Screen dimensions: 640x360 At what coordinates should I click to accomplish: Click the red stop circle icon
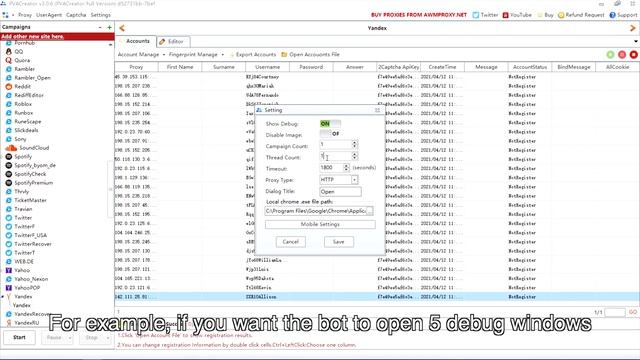(x=633, y=55)
